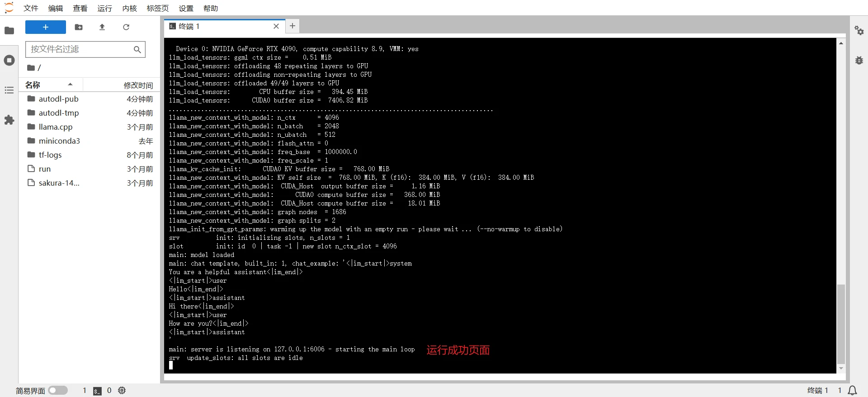The image size is (868, 397).
Task: Open the llama.cpp folder
Action: click(x=55, y=127)
